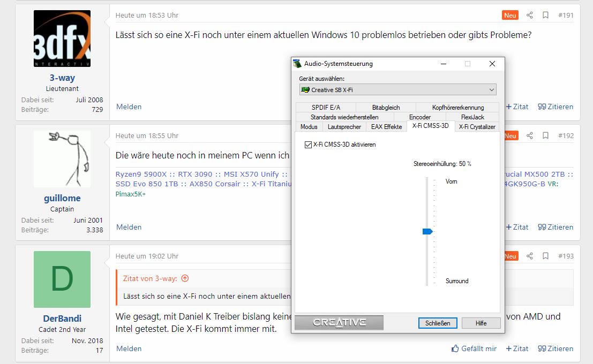Image resolution: width=593 pixels, height=364 pixels.
Task: Open the Lautsprecher tab
Action: click(x=344, y=127)
